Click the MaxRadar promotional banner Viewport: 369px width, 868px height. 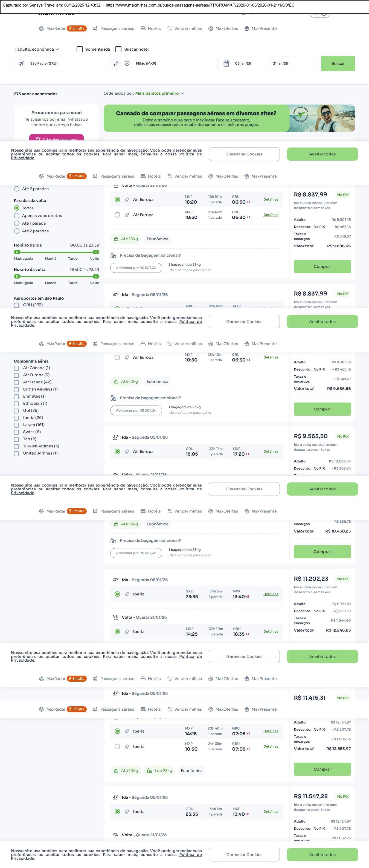click(229, 118)
